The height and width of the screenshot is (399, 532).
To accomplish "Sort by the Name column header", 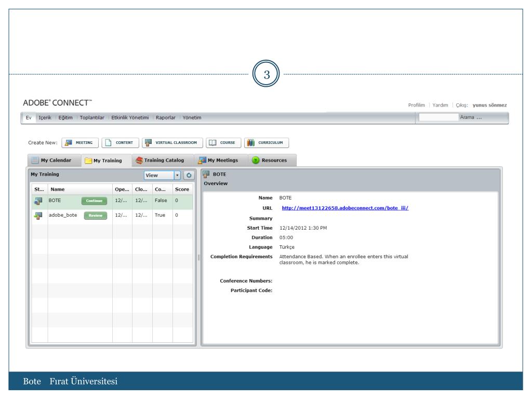I will [80, 189].
